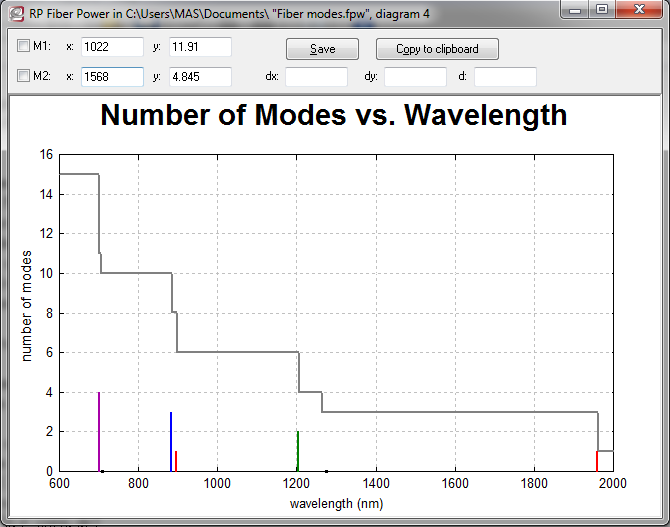670x527 pixels.
Task: Enable the M1 marker checkbox
Action: [24, 46]
